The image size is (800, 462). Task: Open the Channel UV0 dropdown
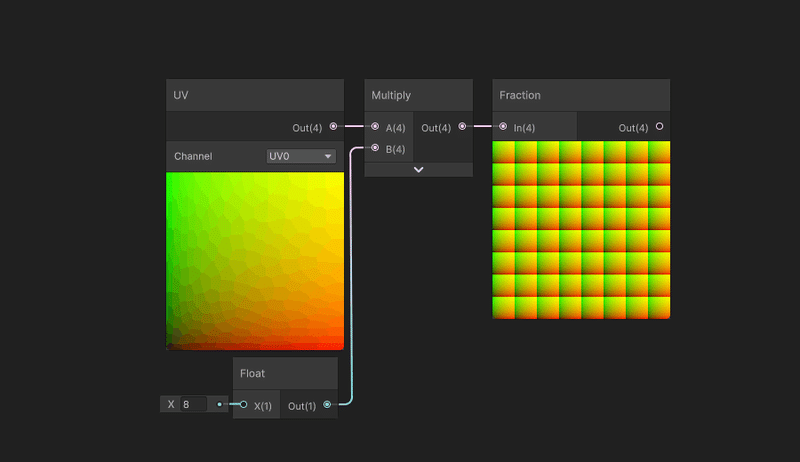[301, 156]
